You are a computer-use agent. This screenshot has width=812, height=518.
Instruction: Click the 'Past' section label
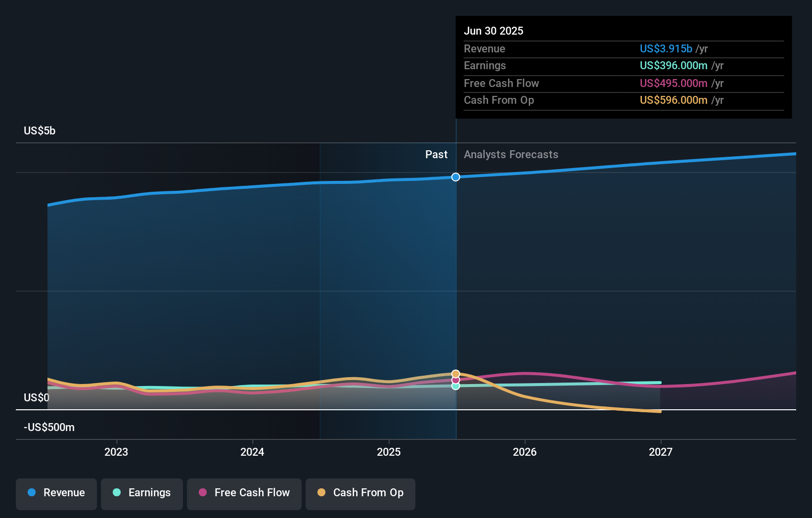[436, 154]
